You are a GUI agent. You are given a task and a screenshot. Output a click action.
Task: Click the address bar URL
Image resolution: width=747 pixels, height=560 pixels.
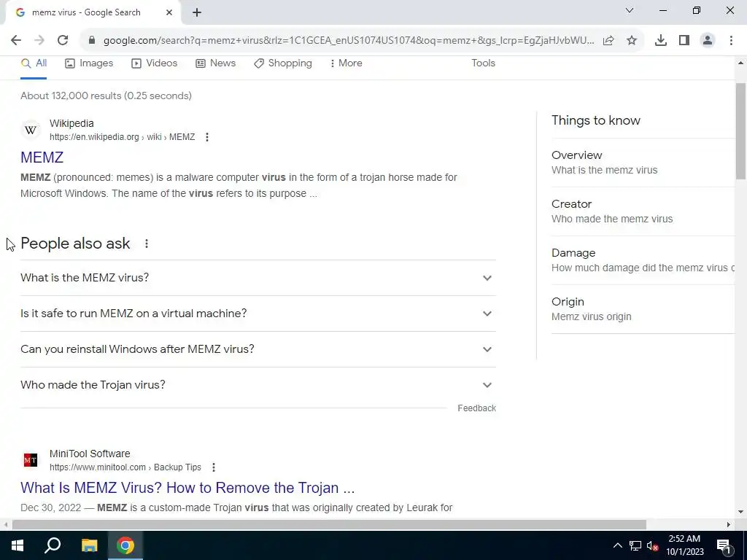tap(349, 41)
